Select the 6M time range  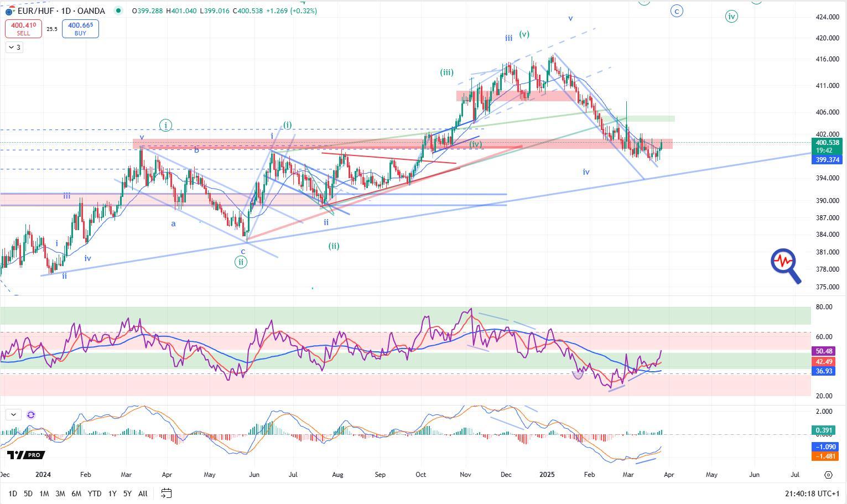tap(76, 493)
